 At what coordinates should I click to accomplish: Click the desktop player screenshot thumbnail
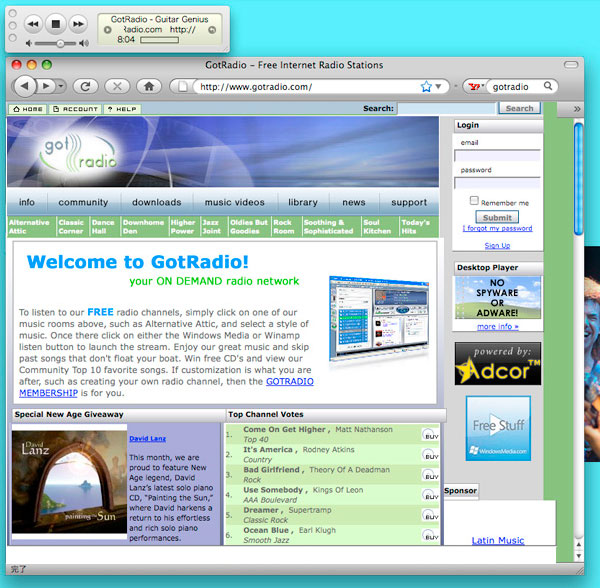coord(379,319)
